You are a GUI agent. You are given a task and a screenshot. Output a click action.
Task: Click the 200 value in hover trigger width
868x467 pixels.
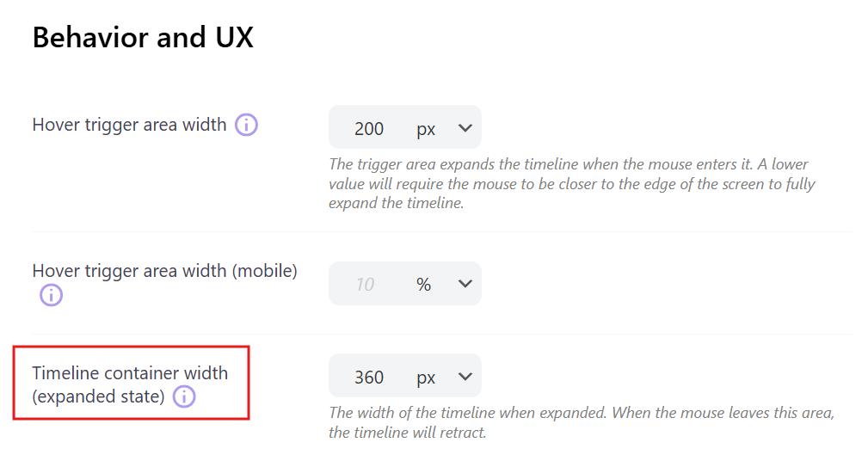tap(369, 129)
